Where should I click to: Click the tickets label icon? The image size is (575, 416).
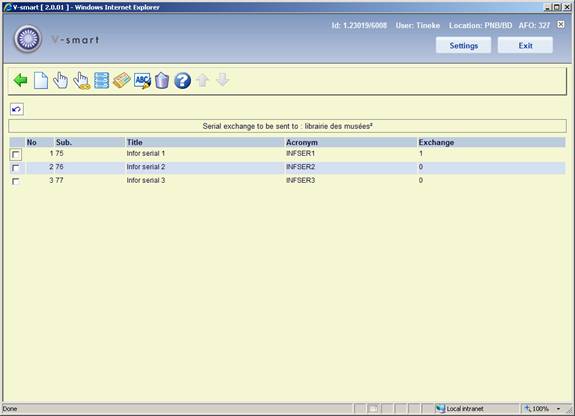[x=121, y=80]
